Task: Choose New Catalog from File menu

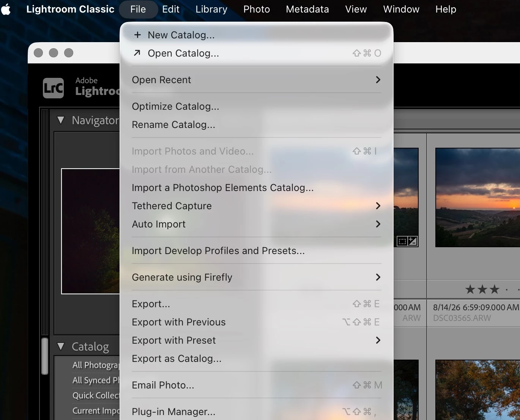Action: point(257,35)
